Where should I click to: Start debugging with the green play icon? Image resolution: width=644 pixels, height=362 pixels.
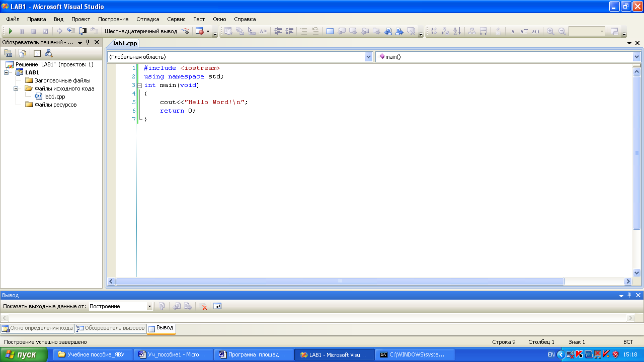pos(11,31)
